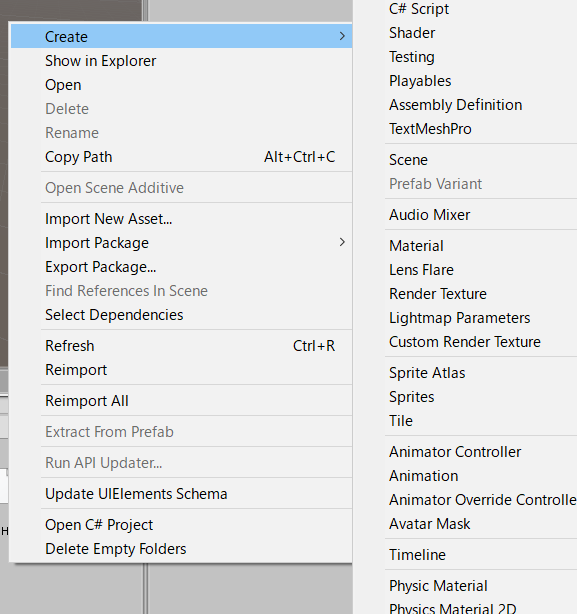Select the Reimport entry

(x=181, y=370)
